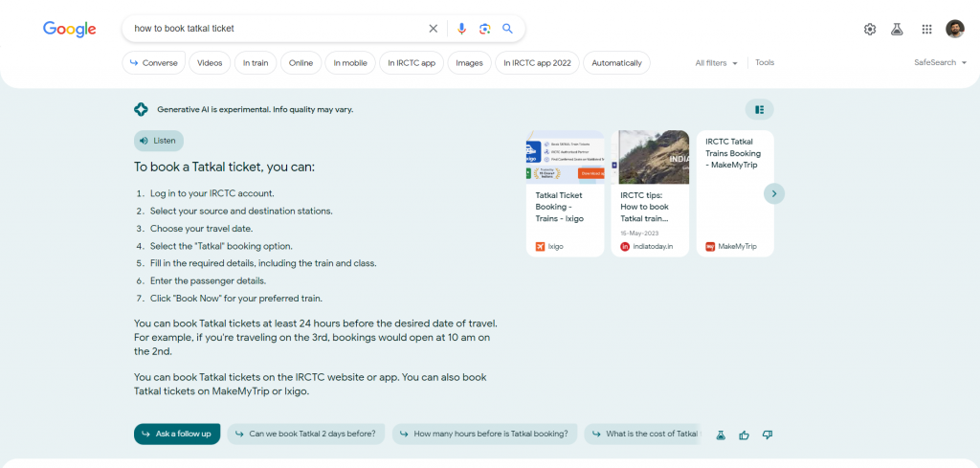This screenshot has width=980, height=468.
Task: Open Google Lens image search
Action: coord(484,29)
